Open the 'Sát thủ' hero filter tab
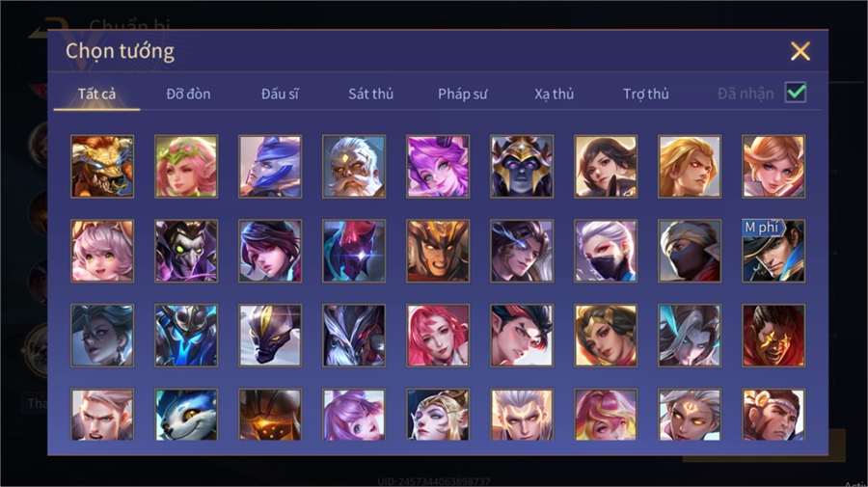 [371, 95]
